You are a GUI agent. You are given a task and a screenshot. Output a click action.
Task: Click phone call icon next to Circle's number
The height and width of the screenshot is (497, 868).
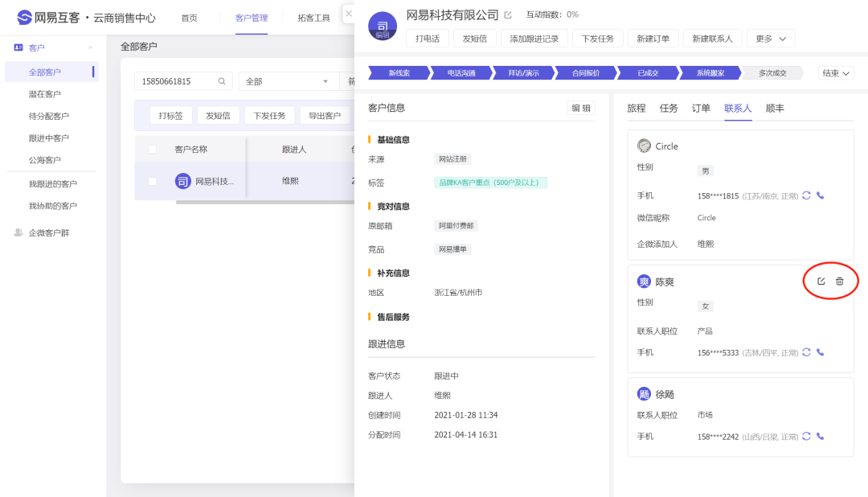(820, 195)
